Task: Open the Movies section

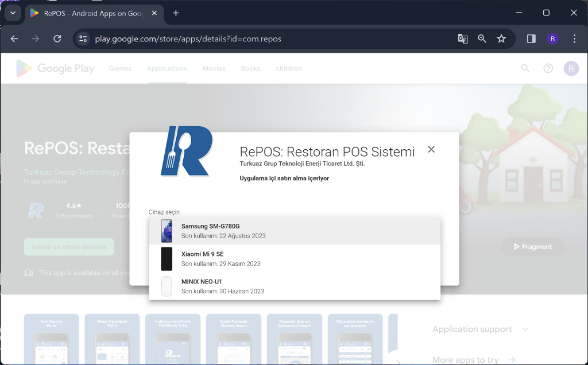Action: (x=214, y=68)
